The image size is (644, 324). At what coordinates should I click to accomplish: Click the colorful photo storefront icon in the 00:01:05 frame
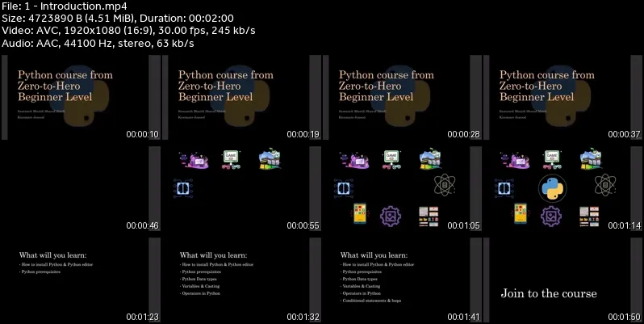pos(430,158)
